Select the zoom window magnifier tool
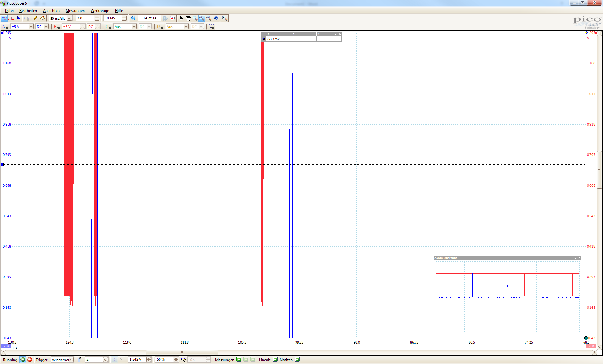The height and width of the screenshot is (364, 603). (195, 18)
